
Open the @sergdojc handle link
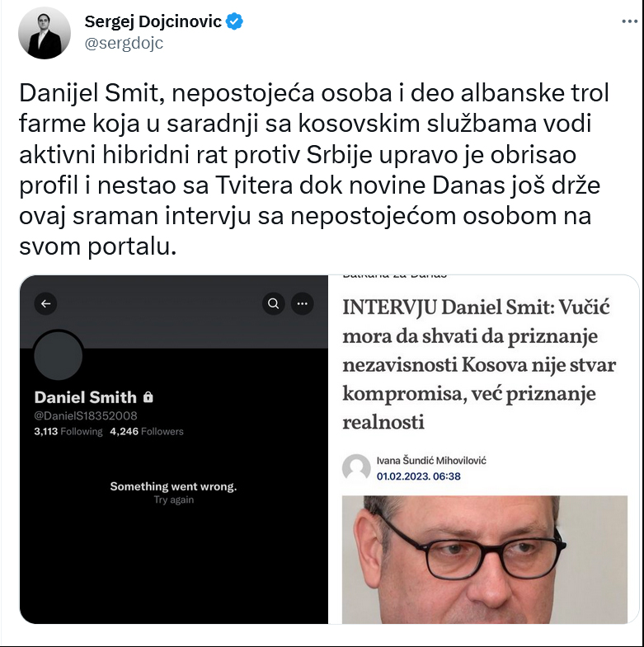coord(124,43)
